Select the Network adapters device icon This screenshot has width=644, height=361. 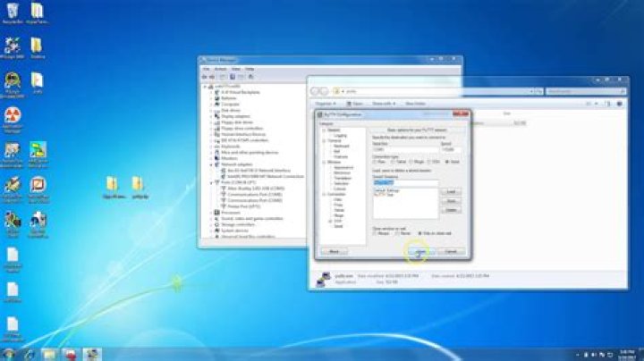tap(217, 164)
